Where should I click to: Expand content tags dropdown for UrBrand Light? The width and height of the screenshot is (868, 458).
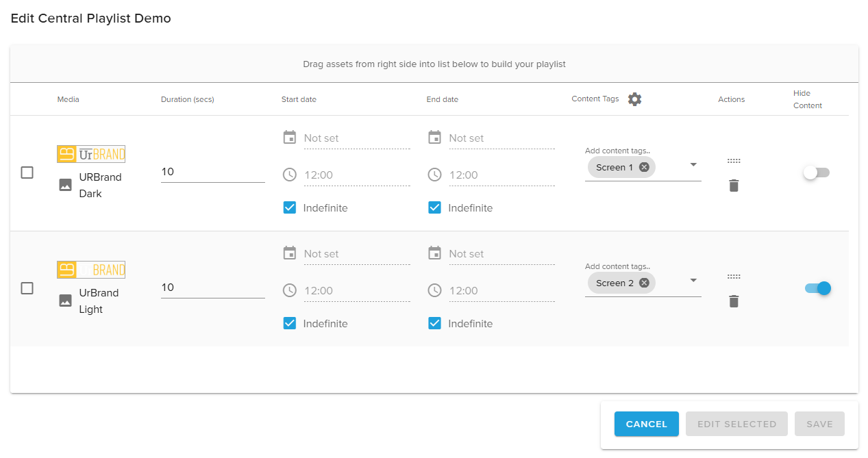pyautogui.click(x=693, y=281)
